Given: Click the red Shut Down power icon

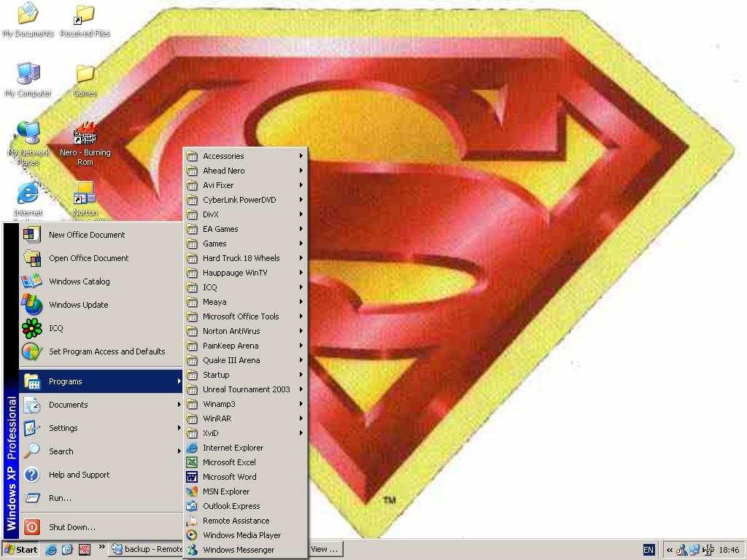Looking at the screenshot, I should pos(32,527).
